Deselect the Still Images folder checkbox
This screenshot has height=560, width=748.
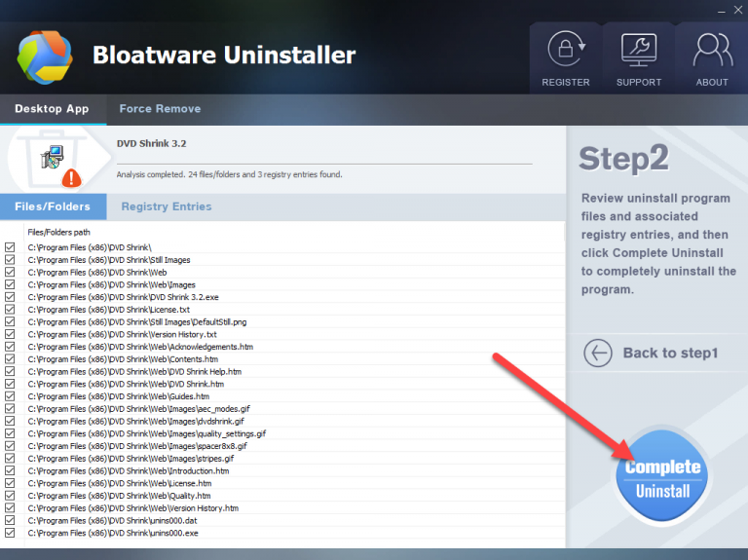10,260
